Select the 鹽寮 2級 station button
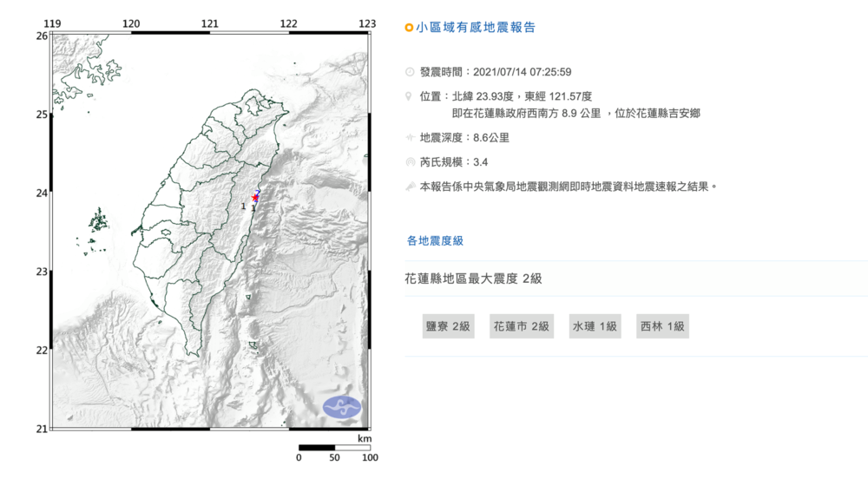The width and height of the screenshot is (868, 492). coord(447,326)
